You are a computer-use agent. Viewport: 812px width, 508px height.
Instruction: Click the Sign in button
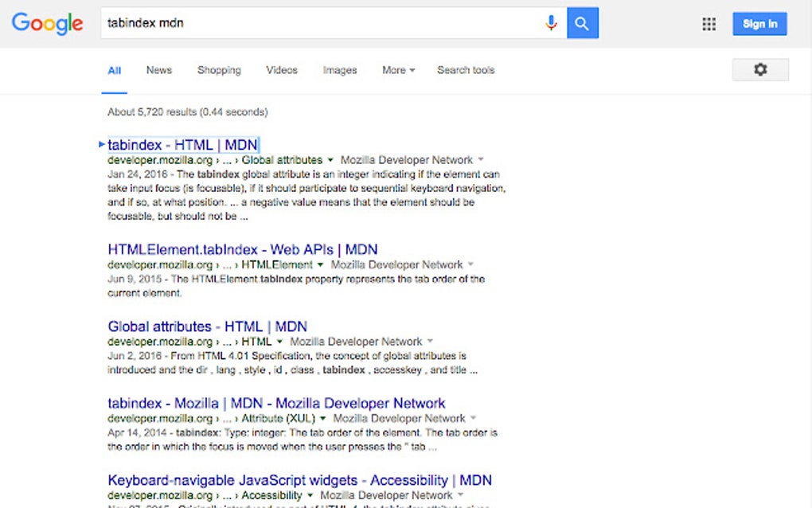759,24
